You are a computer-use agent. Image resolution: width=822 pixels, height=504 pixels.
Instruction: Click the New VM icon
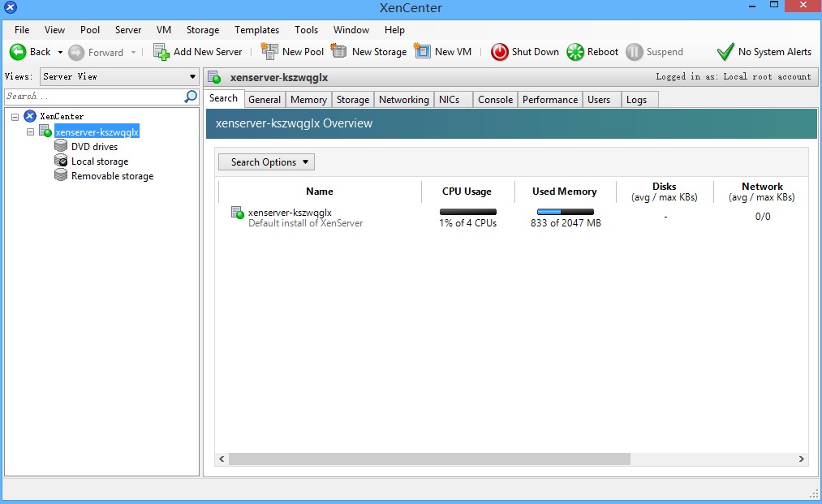pos(422,51)
